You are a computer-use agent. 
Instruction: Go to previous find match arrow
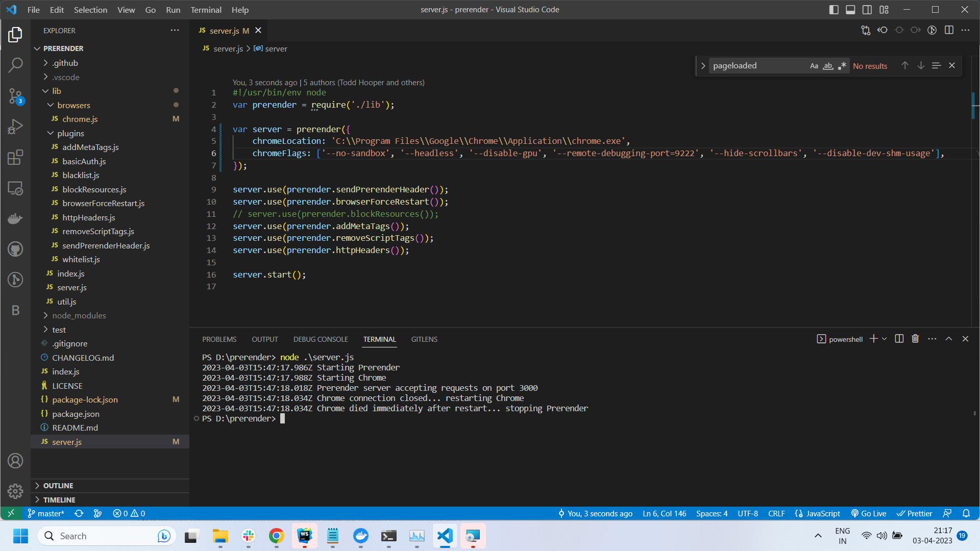905,65
